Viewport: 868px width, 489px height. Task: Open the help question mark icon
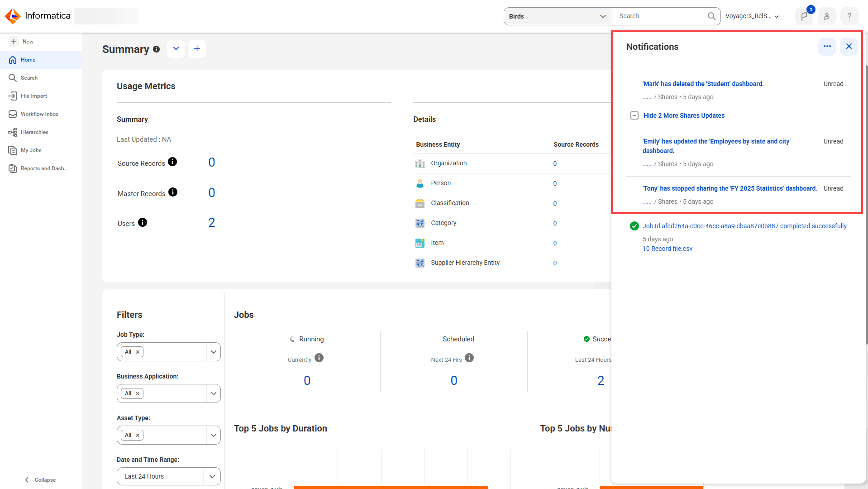(849, 16)
